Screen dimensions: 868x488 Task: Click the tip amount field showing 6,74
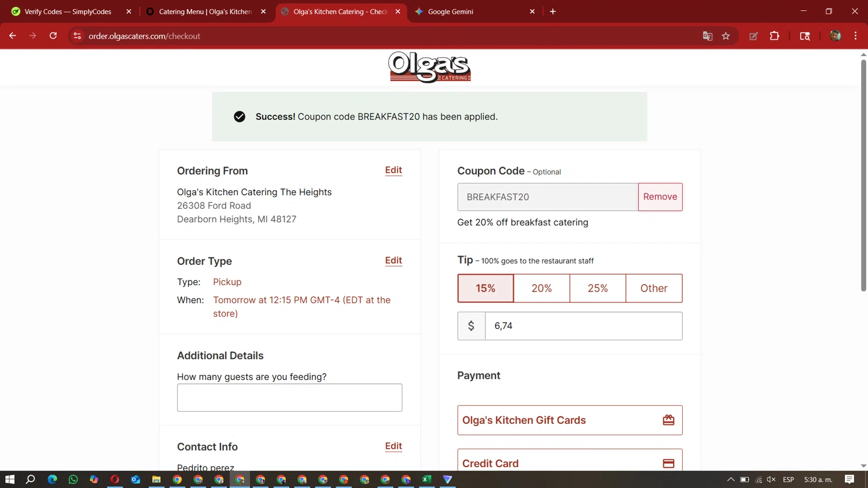point(584,326)
